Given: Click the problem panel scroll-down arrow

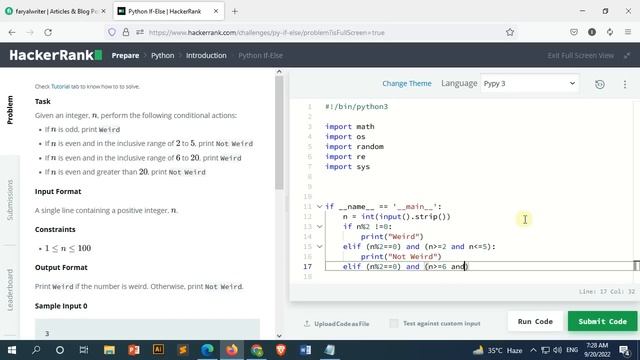Looking at the screenshot, I should point(279,336).
